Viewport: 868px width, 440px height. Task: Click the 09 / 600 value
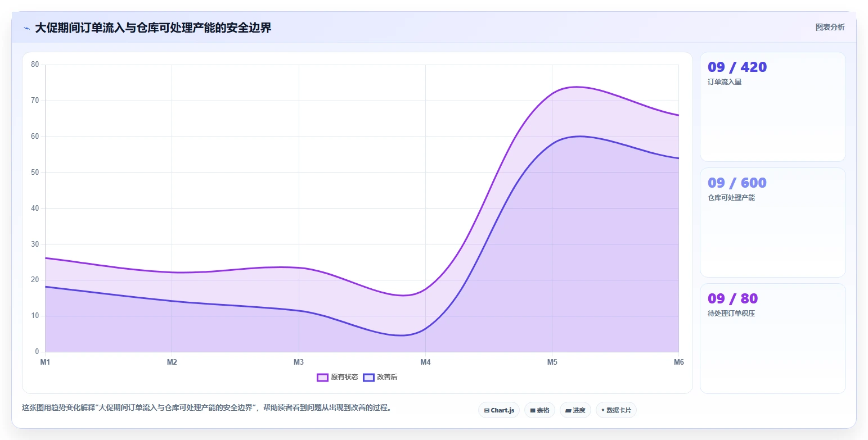click(737, 183)
